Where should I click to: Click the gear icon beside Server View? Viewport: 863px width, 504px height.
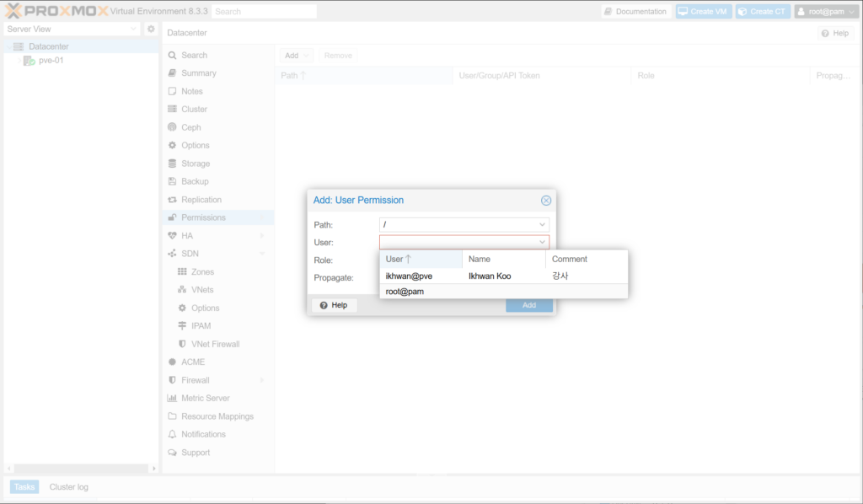pos(151,29)
